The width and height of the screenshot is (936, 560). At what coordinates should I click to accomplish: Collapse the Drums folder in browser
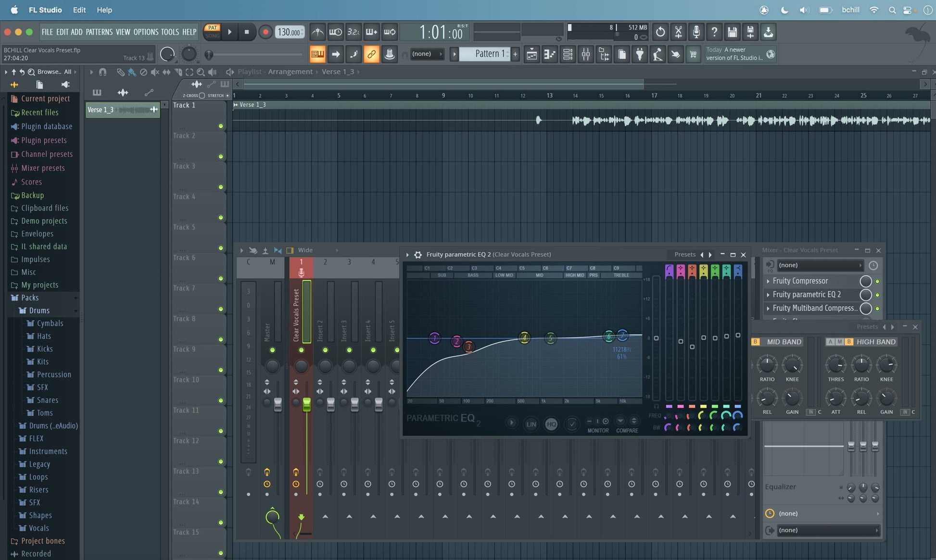(39, 311)
